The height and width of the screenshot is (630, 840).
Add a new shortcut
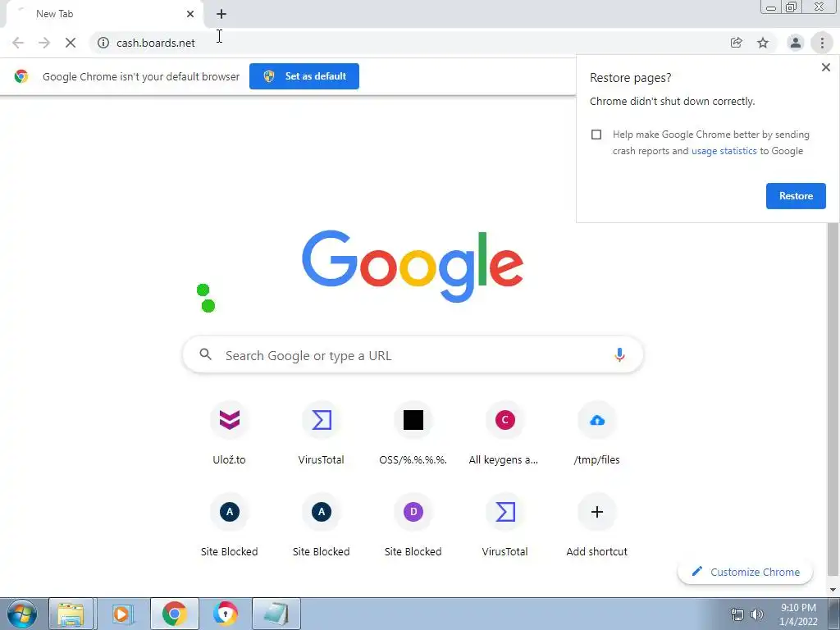(597, 526)
